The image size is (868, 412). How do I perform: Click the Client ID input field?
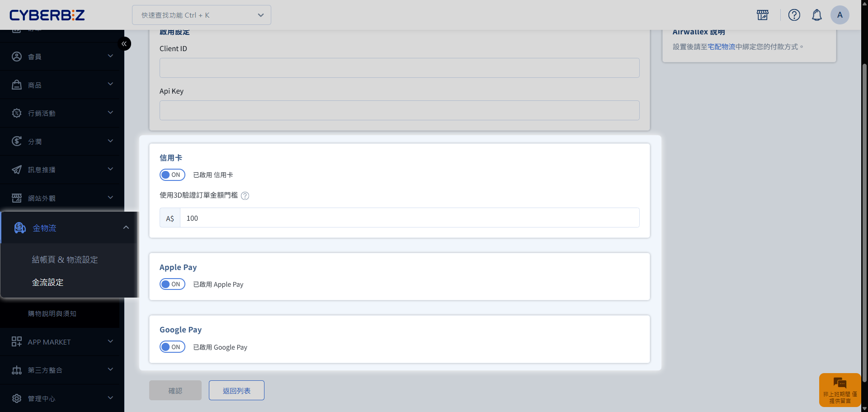coord(399,68)
